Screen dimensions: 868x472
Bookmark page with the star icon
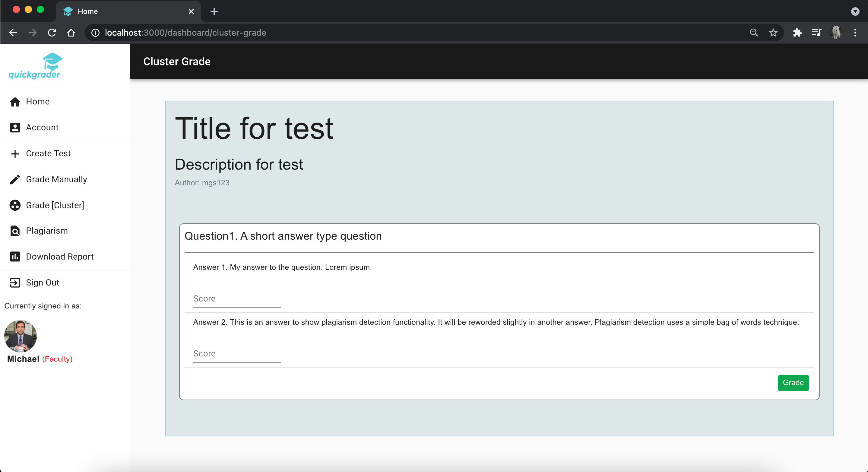(773, 33)
